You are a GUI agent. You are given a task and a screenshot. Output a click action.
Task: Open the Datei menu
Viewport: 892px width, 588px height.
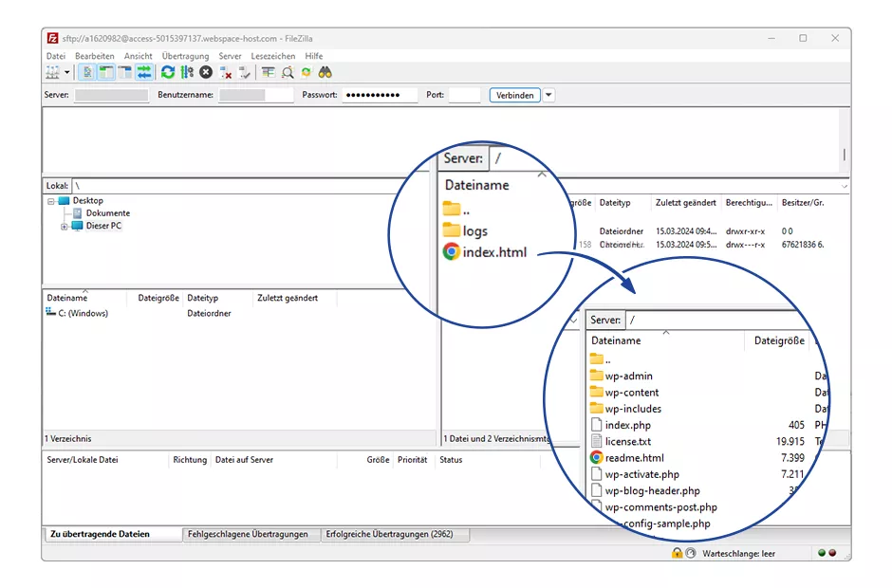(x=56, y=56)
